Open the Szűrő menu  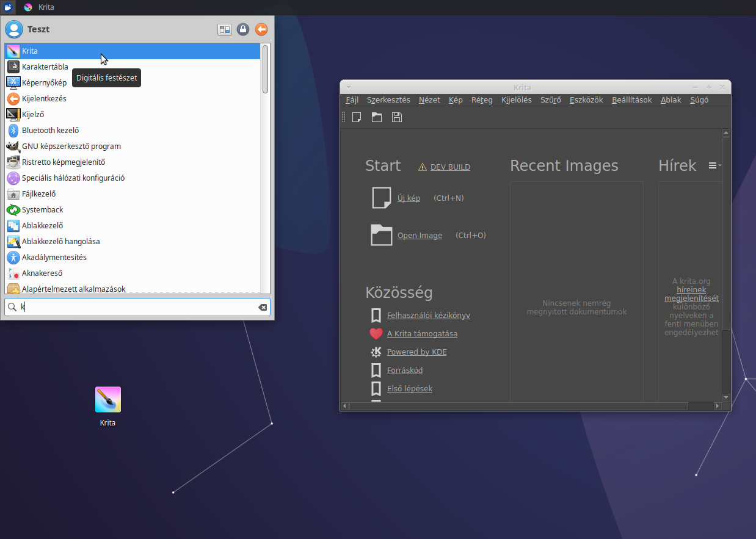(551, 100)
